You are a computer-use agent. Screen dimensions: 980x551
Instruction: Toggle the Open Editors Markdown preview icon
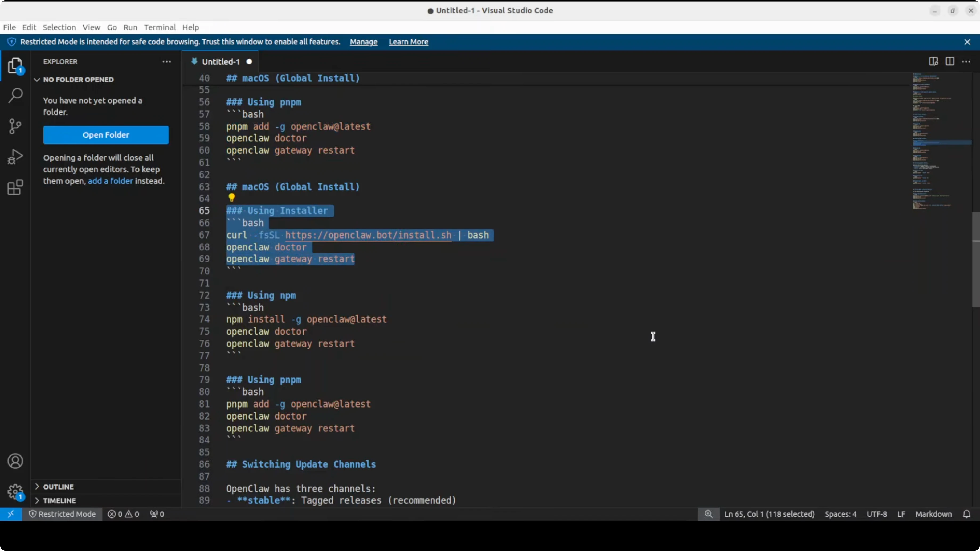[x=933, y=61]
